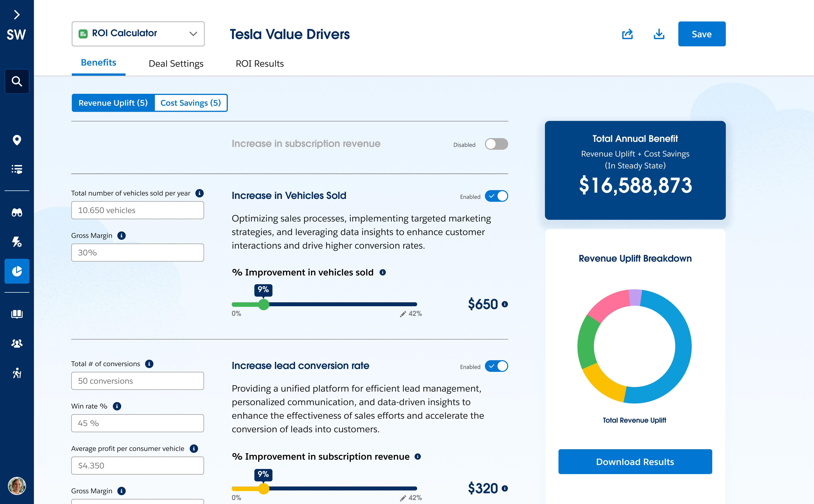Click the Average profit per consumer vehicle input
The width and height of the screenshot is (814, 504).
(x=137, y=465)
